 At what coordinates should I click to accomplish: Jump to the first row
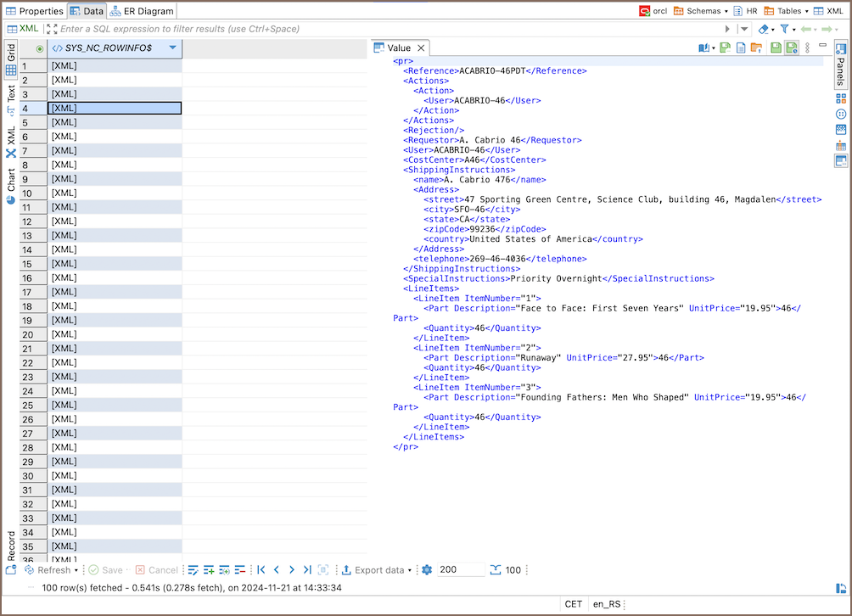pyautogui.click(x=261, y=570)
